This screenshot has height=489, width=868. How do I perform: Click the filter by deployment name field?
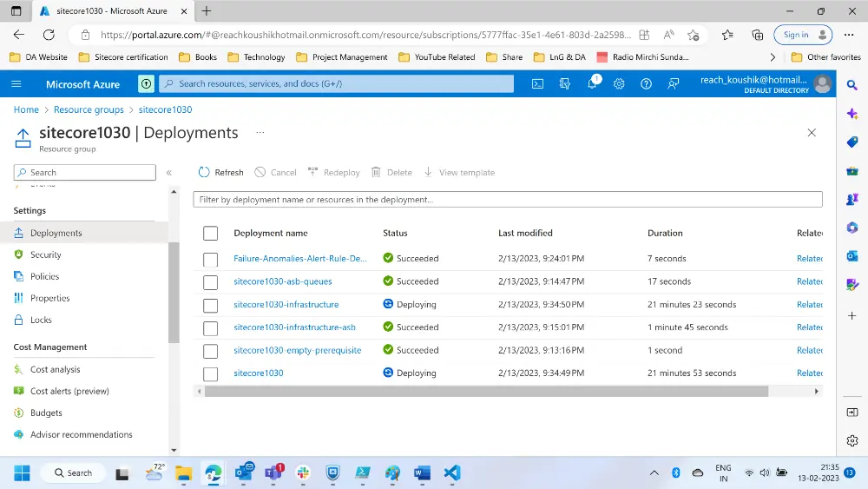[508, 200]
